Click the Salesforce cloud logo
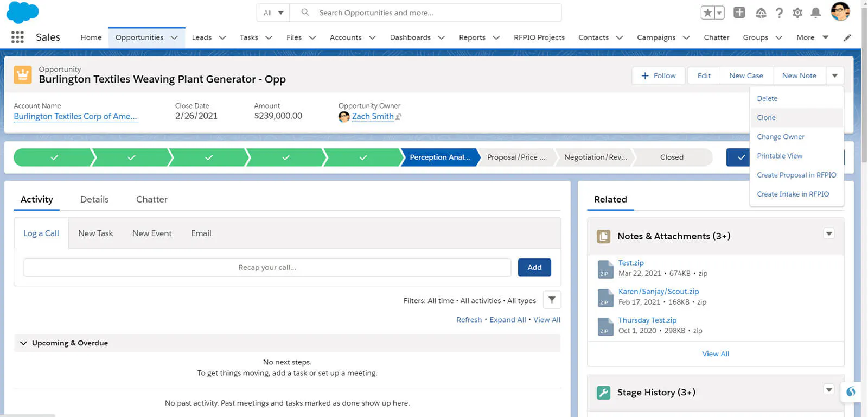The height and width of the screenshot is (417, 868). point(22,12)
